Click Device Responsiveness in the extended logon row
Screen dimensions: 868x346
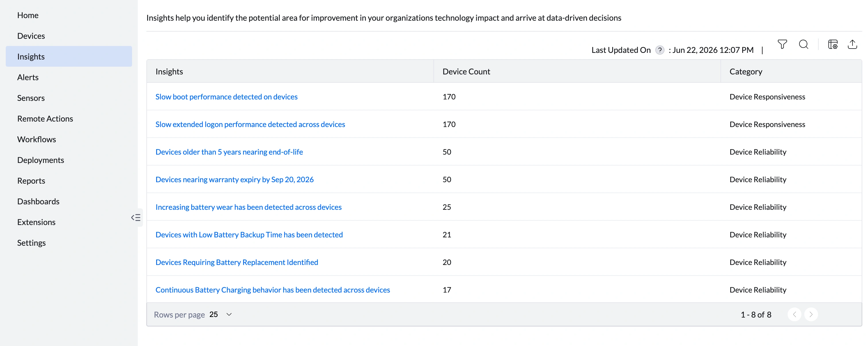(767, 124)
